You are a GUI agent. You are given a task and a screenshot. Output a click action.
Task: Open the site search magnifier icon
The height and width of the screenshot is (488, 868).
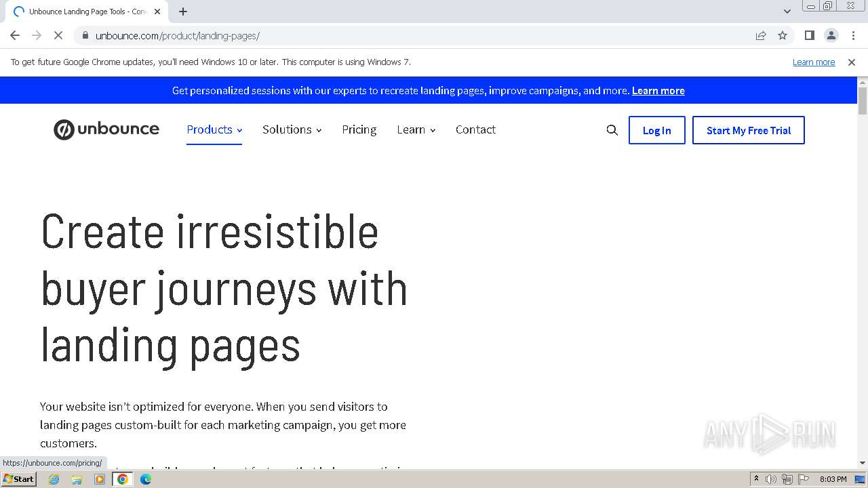click(612, 130)
